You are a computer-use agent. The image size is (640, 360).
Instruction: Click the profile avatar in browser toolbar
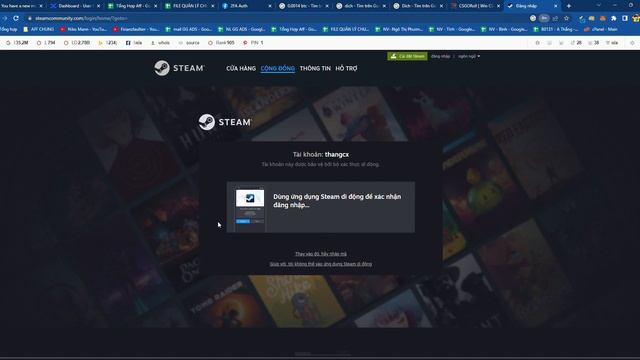tap(636, 18)
